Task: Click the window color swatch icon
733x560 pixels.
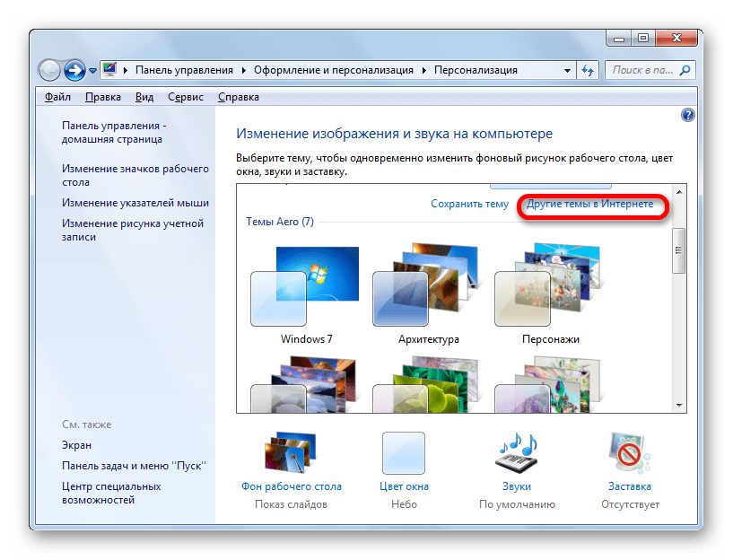Action: point(404,452)
